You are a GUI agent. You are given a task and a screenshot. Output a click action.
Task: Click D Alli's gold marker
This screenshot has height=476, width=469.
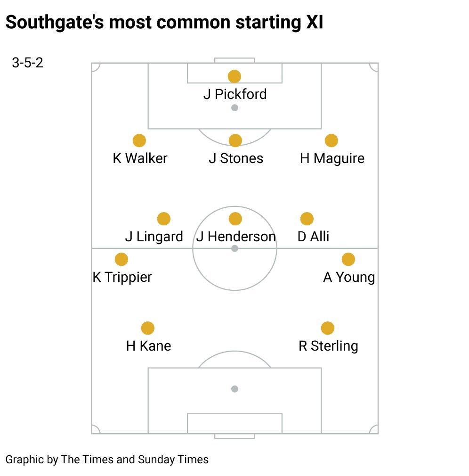[x=307, y=219]
